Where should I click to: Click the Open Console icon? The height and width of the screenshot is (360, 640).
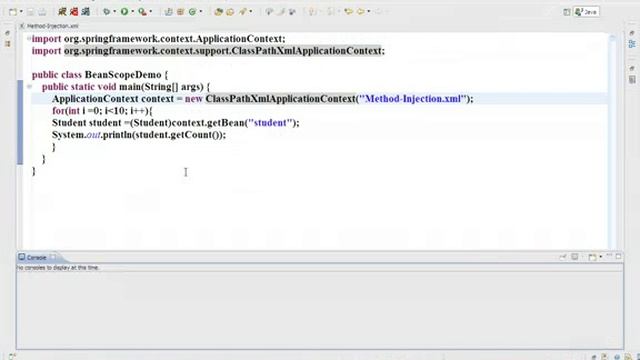pyautogui.click(x=593, y=257)
